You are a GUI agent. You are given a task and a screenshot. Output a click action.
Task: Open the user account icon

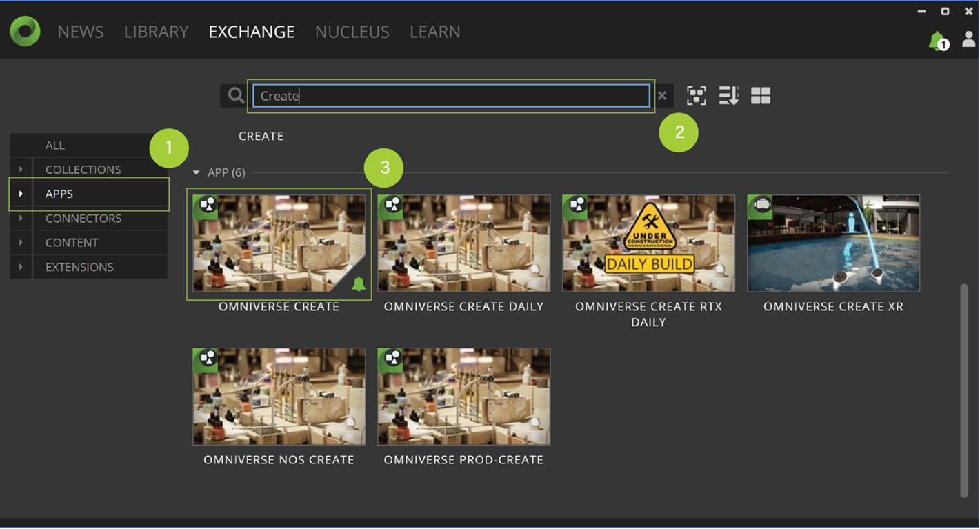[968, 40]
